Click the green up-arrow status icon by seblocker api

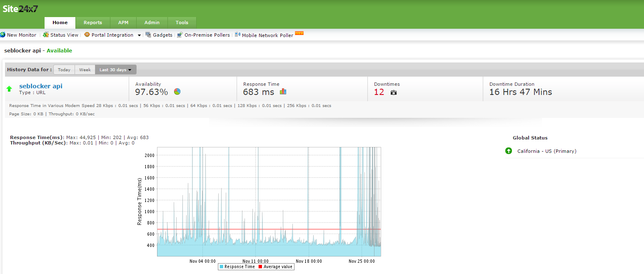[10, 89]
